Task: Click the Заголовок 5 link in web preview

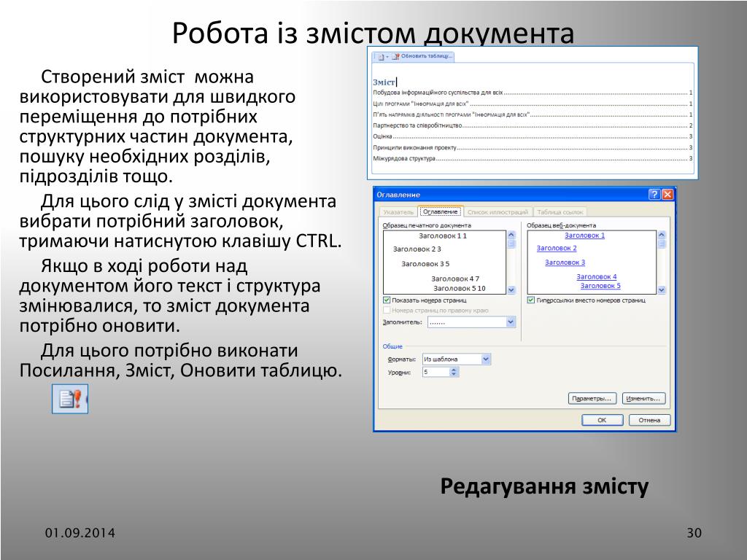Action: tap(600, 286)
